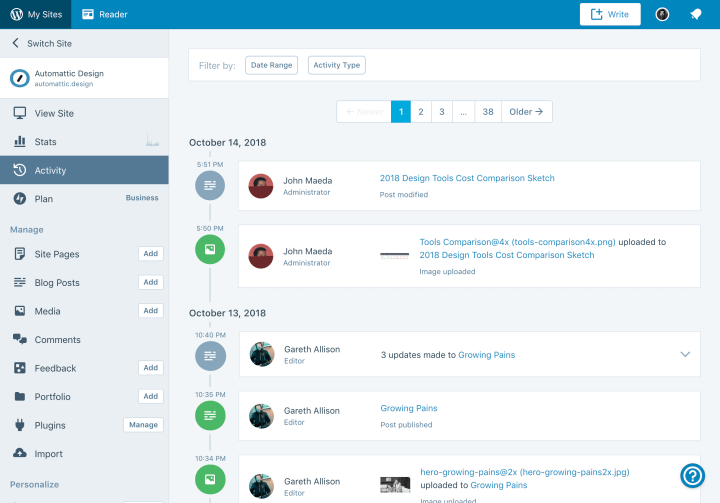Screen dimensions: 720x503
Task: Click the Portfolio folder icon
Action: [20, 396]
